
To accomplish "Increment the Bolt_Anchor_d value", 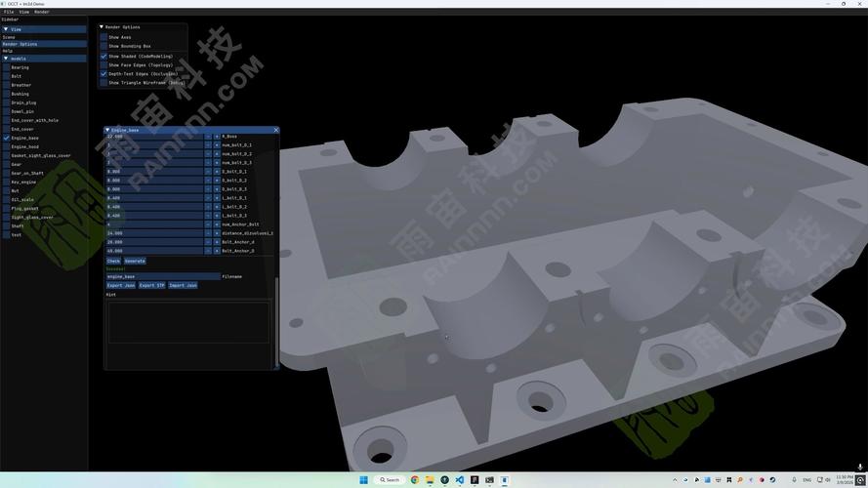I will (x=217, y=242).
